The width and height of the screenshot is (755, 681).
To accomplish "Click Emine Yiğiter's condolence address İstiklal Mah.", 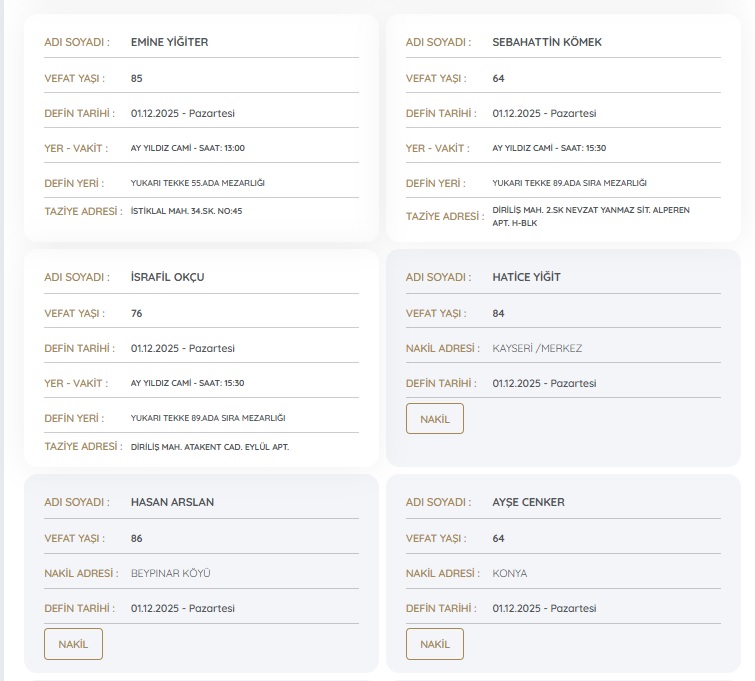I will pos(186,211).
